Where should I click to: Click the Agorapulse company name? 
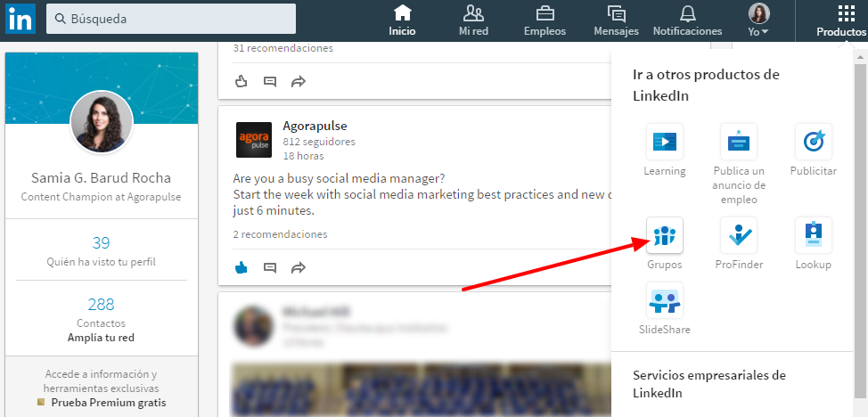(x=315, y=126)
